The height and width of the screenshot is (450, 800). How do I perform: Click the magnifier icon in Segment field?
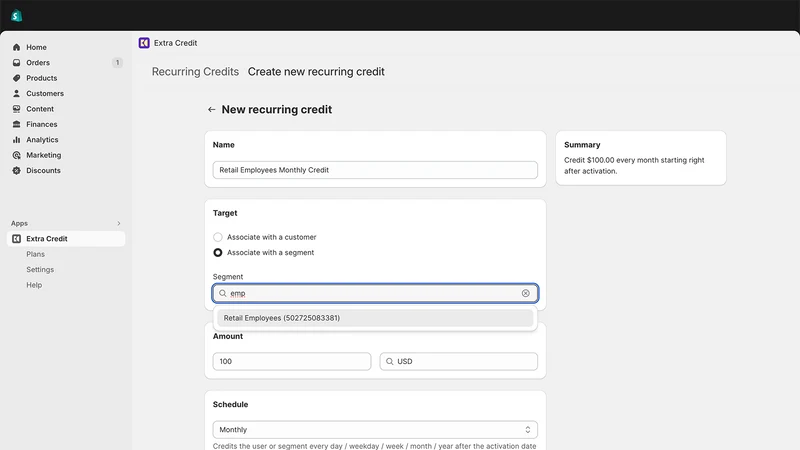pos(222,293)
